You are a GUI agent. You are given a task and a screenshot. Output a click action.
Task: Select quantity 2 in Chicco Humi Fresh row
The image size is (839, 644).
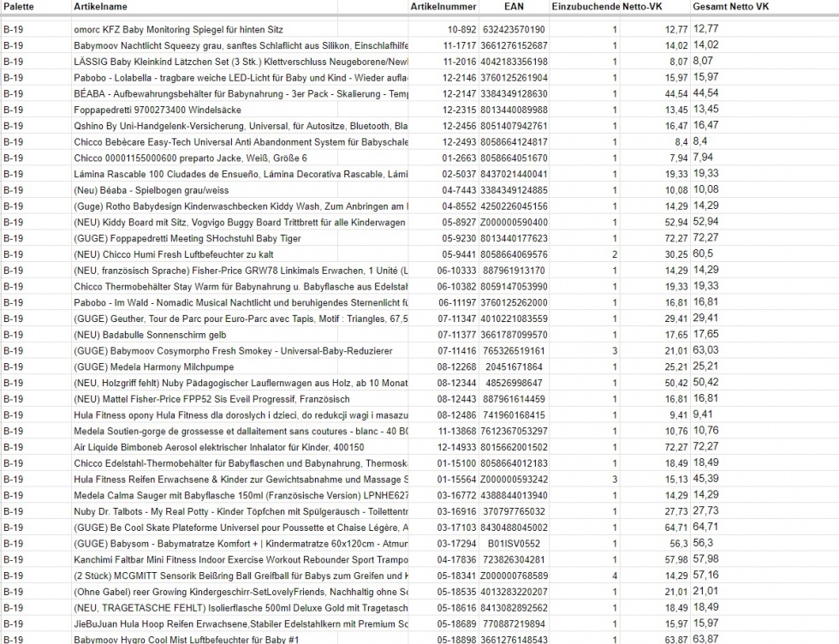point(615,254)
